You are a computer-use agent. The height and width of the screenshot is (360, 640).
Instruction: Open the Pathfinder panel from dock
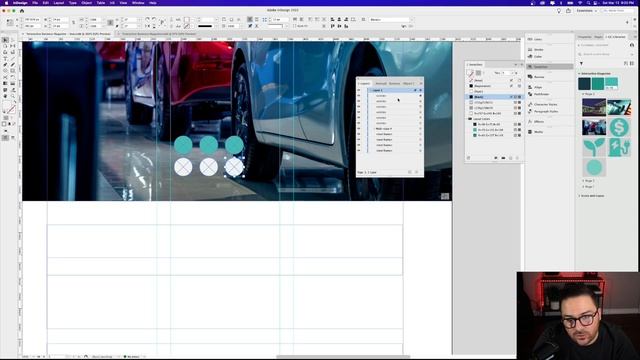[x=539, y=94]
